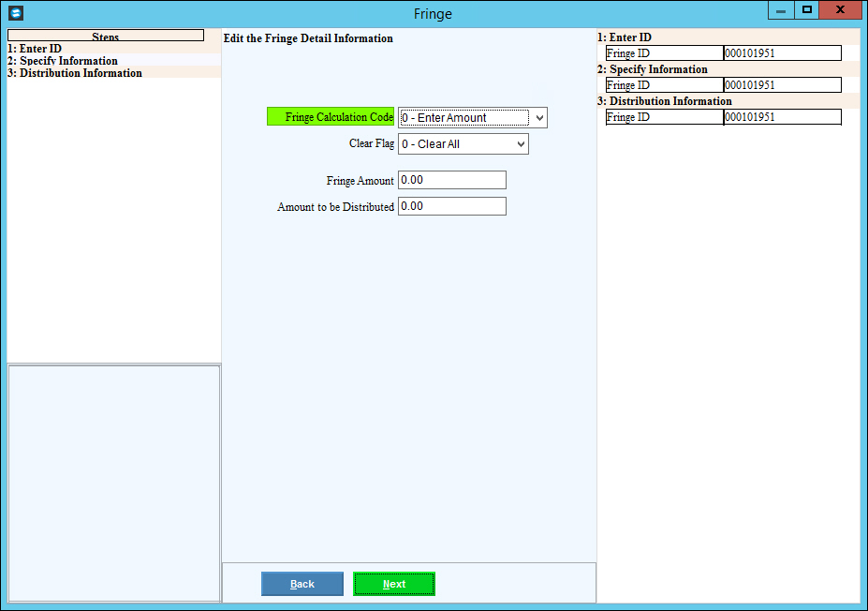The image size is (868, 611).
Task: Click the Edit the Fringe Detail Information heading
Action: coord(308,38)
